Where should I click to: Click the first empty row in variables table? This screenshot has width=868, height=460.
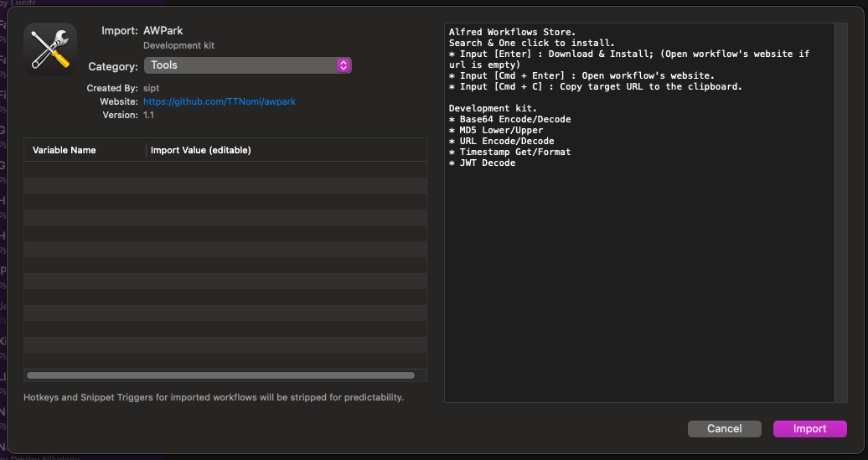225,169
